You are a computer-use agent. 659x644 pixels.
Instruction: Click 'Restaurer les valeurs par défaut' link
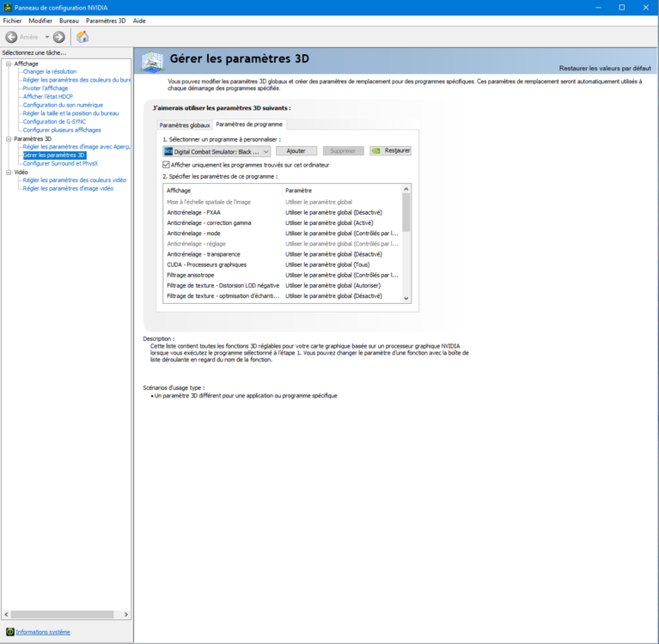[x=605, y=68]
